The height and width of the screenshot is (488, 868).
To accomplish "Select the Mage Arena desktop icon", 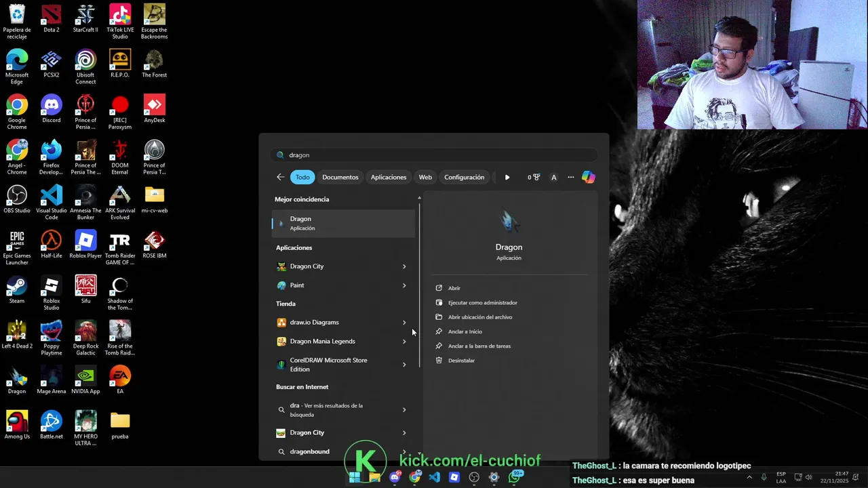I will (x=51, y=381).
